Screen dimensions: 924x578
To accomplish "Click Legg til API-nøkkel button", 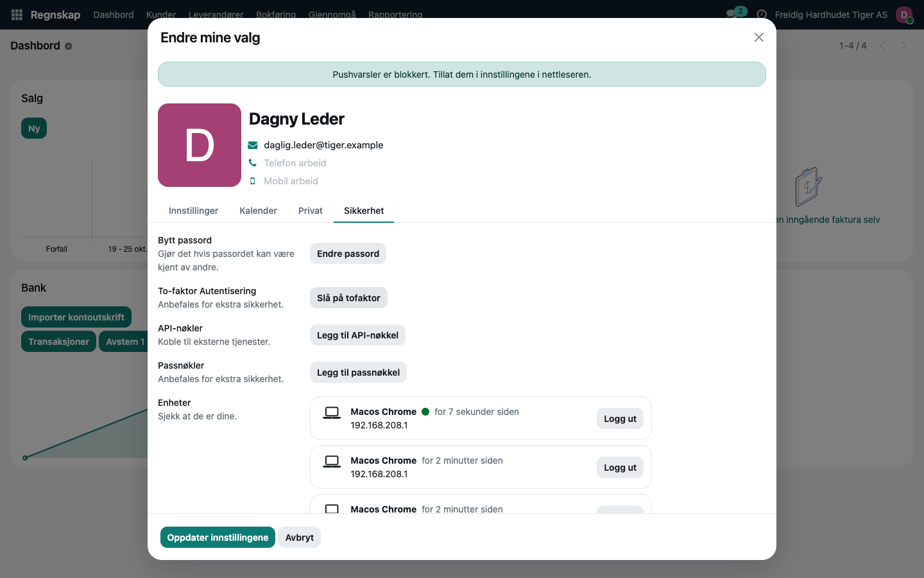I will pyautogui.click(x=357, y=335).
